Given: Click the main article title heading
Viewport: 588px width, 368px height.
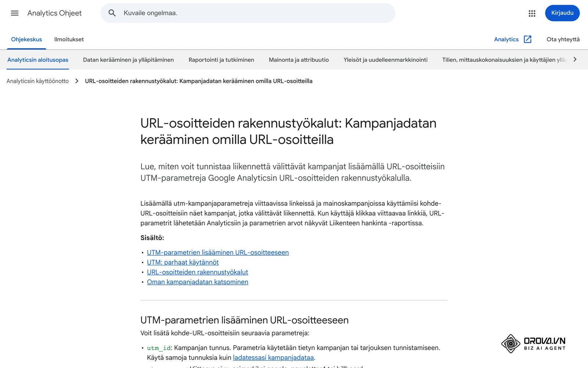Looking at the screenshot, I should point(288,131).
